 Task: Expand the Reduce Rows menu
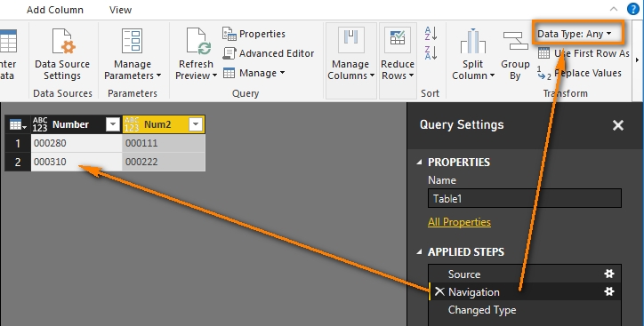tap(411, 76)
